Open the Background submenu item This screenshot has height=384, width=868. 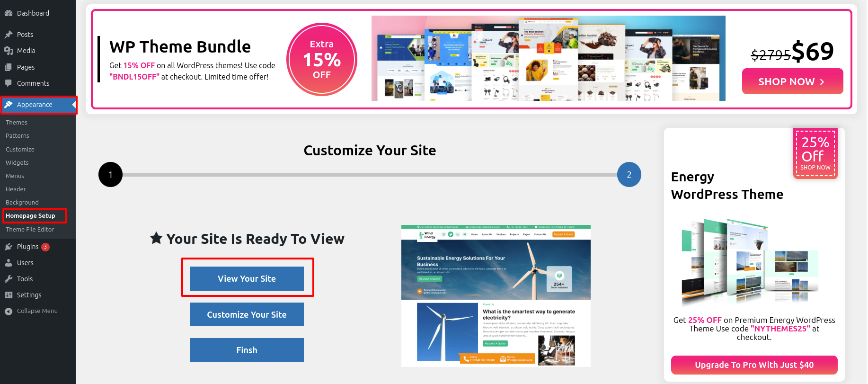22,202
